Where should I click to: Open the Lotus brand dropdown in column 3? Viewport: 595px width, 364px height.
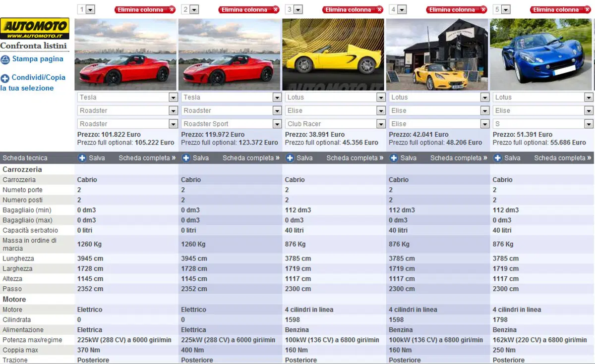pyautogui.click(x=335, y=98)
